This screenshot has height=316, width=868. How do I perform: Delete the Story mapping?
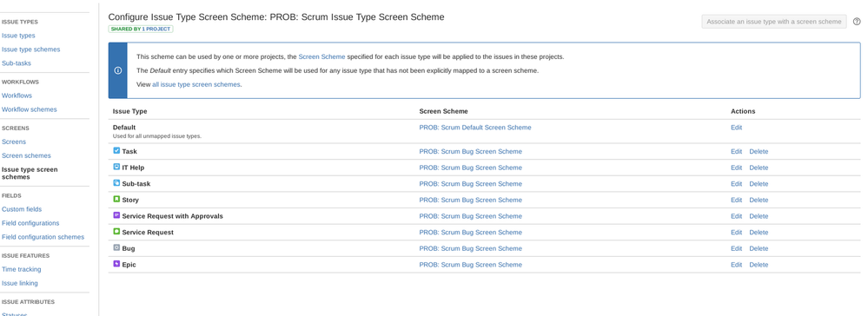759,200
